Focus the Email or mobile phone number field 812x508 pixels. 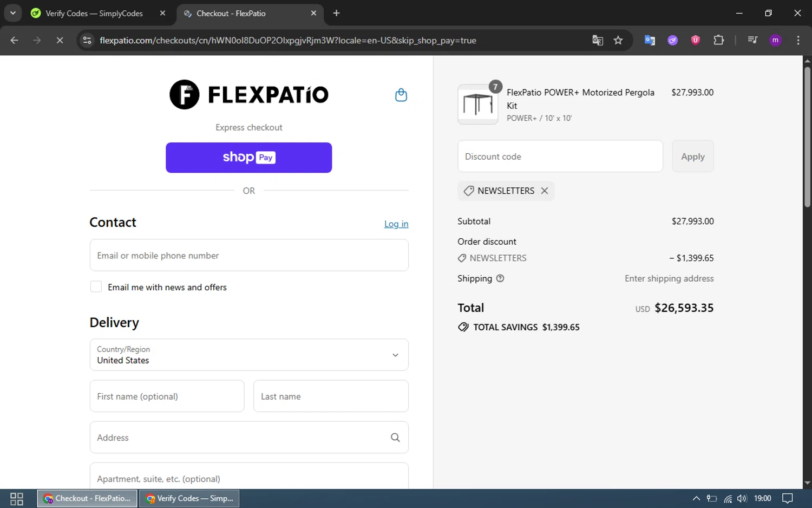pos(249,255)
